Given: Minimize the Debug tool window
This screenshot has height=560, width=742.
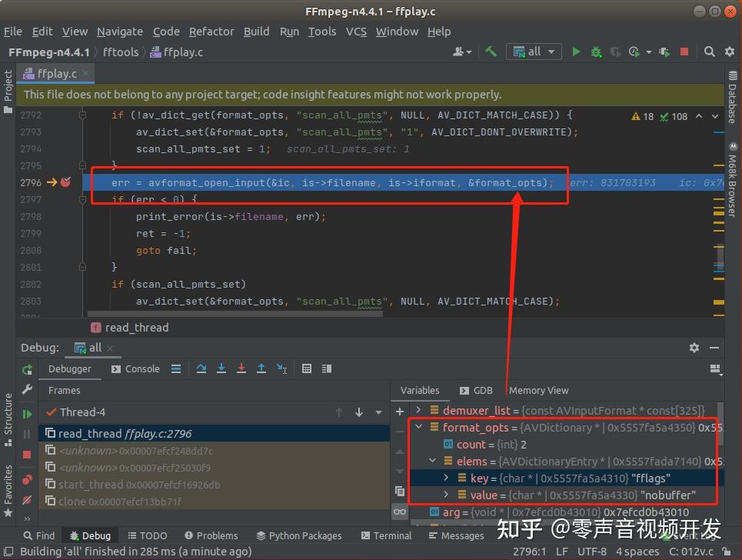Looking at the screenshot, I should click(714, 348).
